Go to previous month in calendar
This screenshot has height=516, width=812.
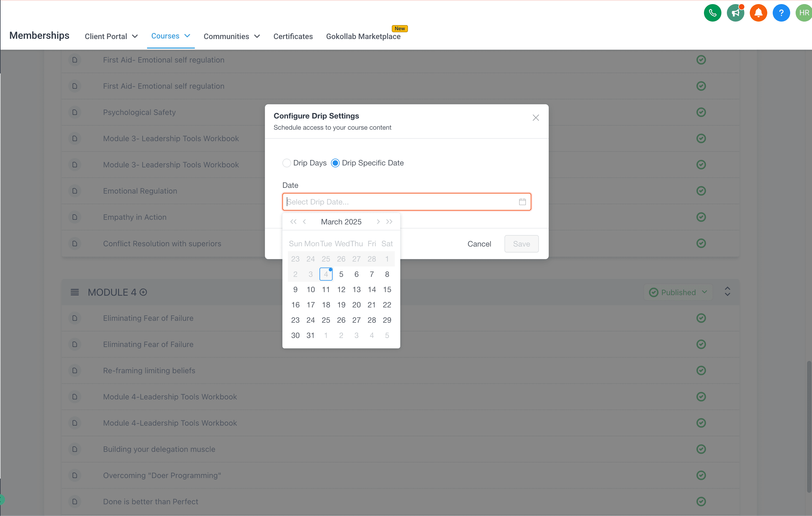coord(304,222)
